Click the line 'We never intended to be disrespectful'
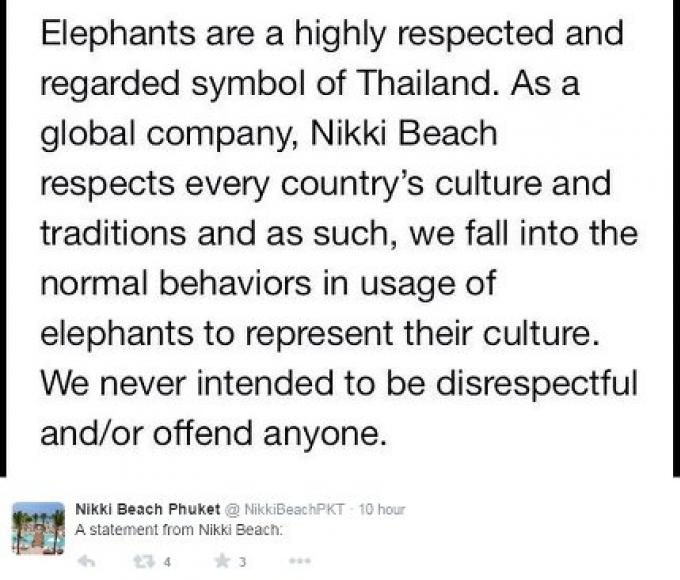The image size is (680, 580). click(340, 384)
